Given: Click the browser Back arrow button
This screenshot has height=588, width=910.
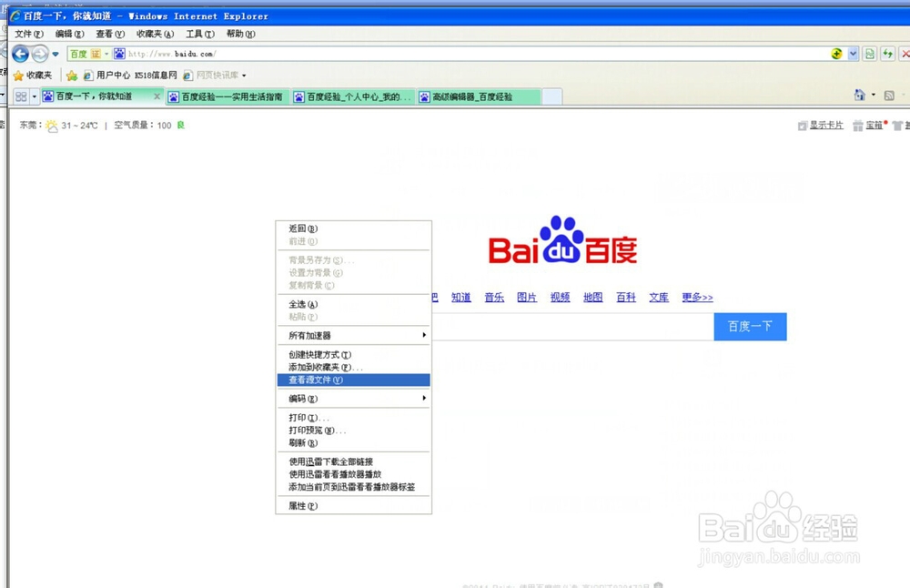Looking at the screenshot, I should 20,54.
